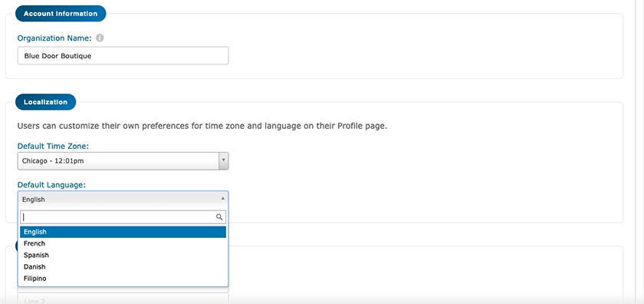Focus the language search box
This screenshot has height=304, width=644.
[123, 216]
